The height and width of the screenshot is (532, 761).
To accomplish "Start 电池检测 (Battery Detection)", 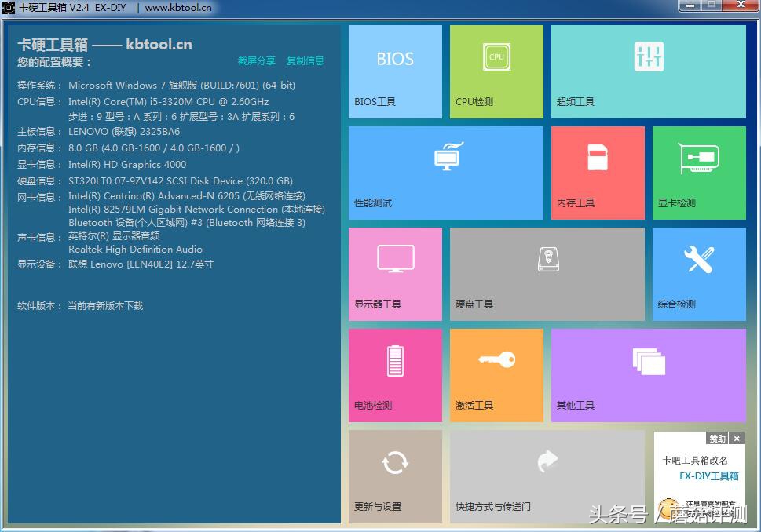I will pos(395,375).
